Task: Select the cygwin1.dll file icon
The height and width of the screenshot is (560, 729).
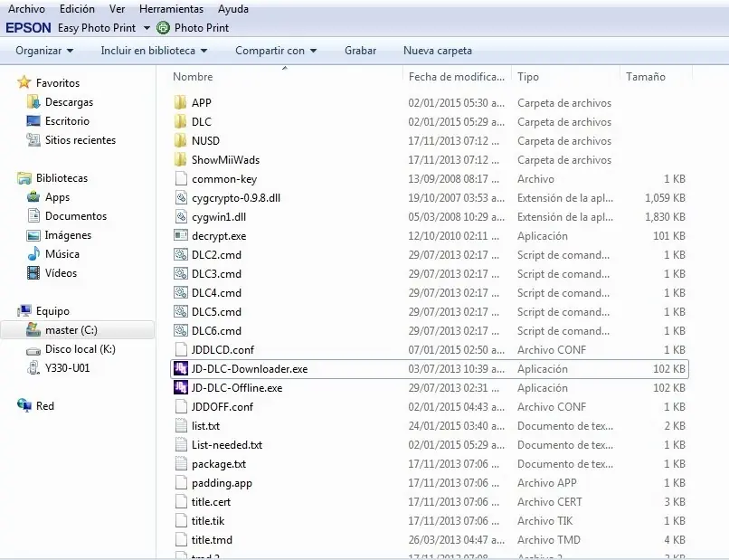Action: click(x=180, y=217)
